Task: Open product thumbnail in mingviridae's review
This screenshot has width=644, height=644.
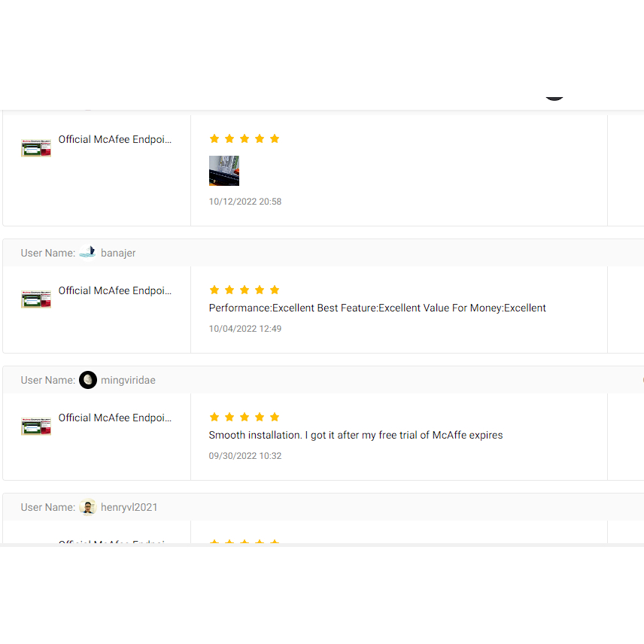Action: pos(36,426)
